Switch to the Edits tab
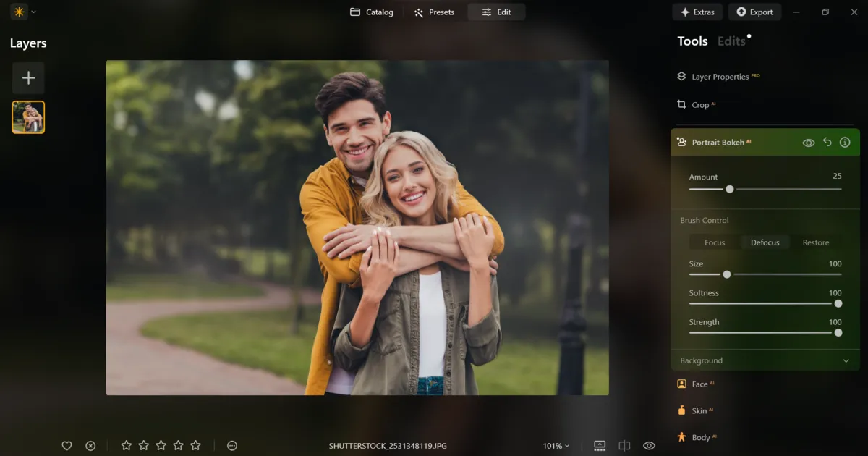The height and width of the screenshot is (456, 868). pos(730,41)
